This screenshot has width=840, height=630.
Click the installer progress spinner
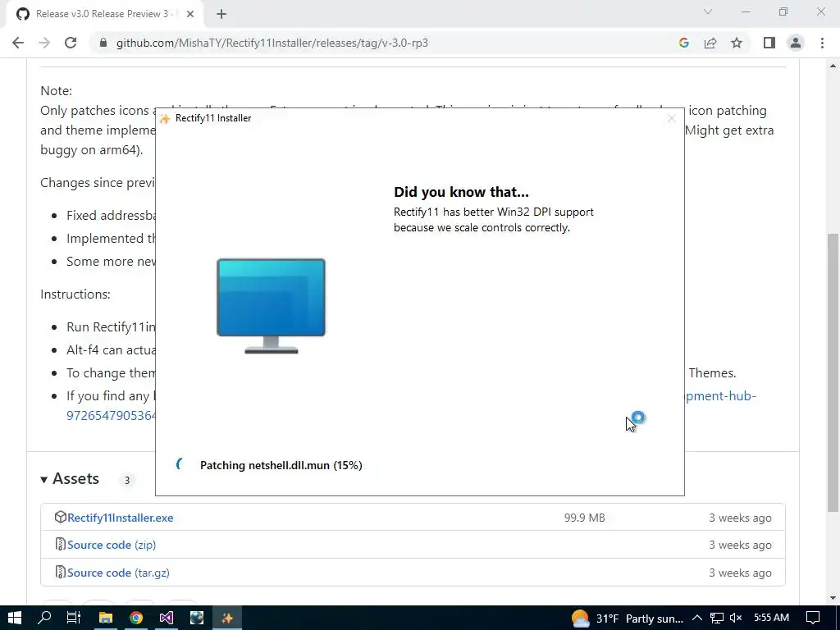(180, 464)
